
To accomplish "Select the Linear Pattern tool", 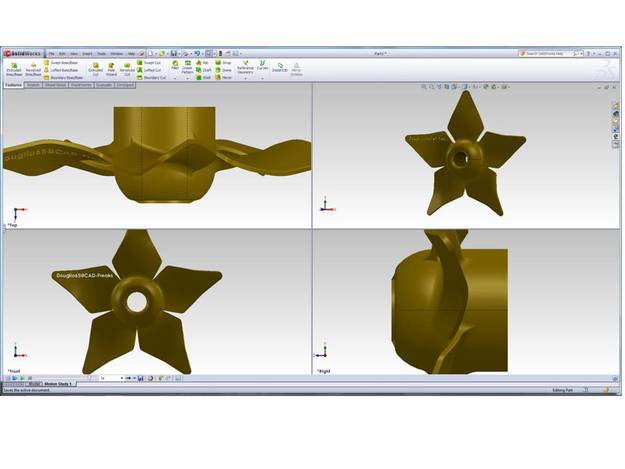I will coord(187,67).
